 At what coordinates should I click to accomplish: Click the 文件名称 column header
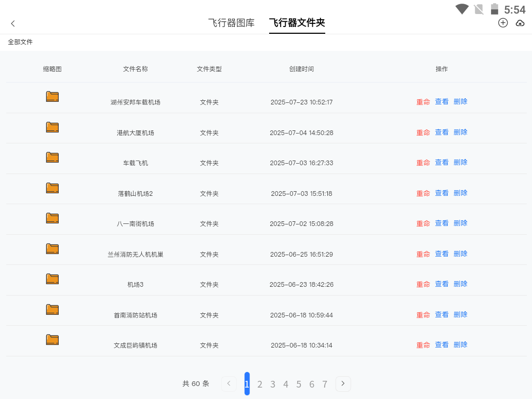pos(136,69)
